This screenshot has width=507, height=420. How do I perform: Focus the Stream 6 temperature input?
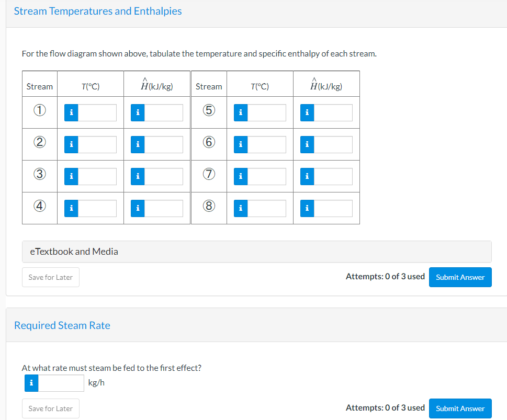click(x=267, y=144)
